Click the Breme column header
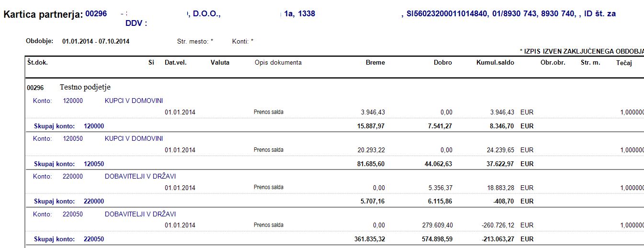The height and width of the screenshot is (248, 644). click(375, 63)
